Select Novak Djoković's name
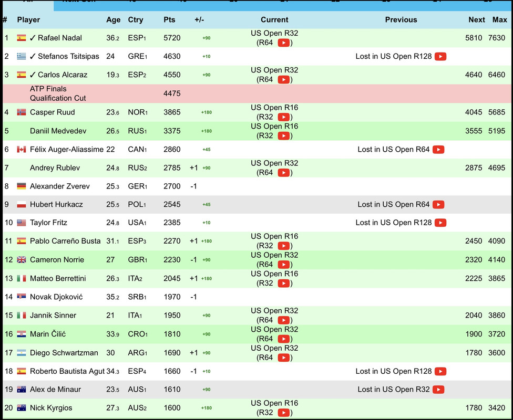The image size is (513, 420). click(x=56, y=297)
